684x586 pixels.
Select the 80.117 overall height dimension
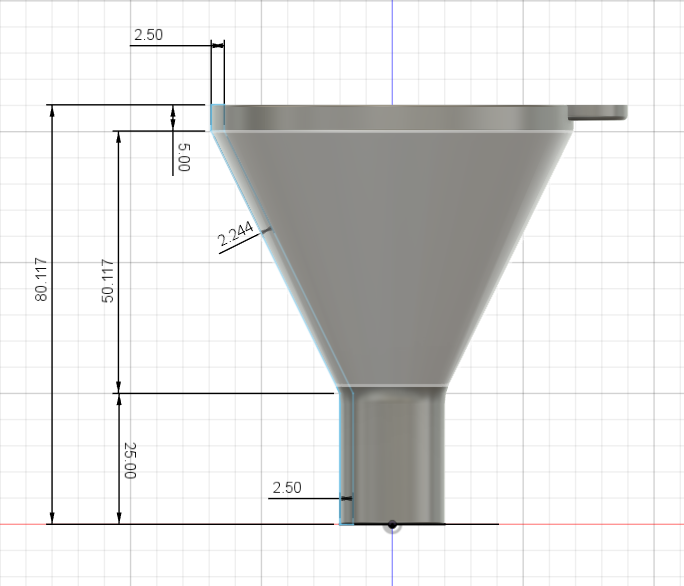[x=41, y=280]
